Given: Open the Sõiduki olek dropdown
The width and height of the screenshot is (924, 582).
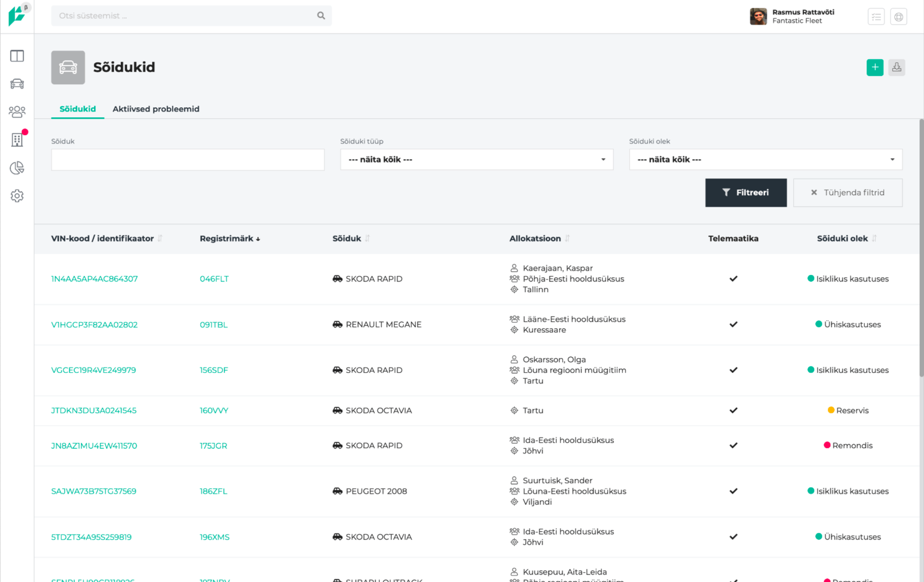Looking at the screenshot, I should (766, 160).
